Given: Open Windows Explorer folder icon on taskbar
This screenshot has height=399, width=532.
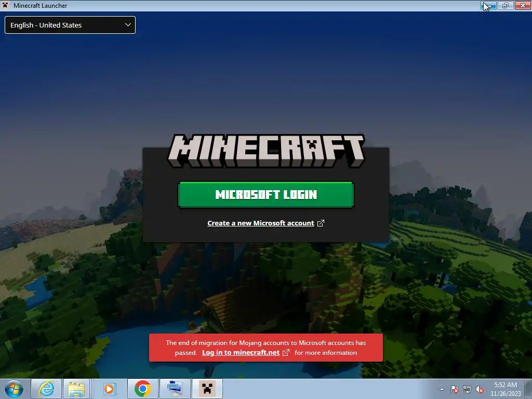Looking at the screenshot, I should point(76,389).
